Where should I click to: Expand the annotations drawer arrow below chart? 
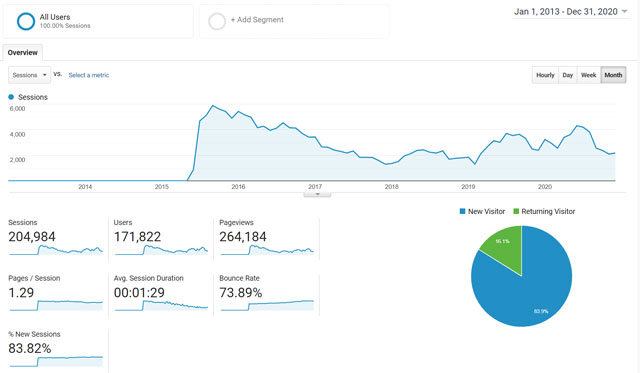point(317,194)
